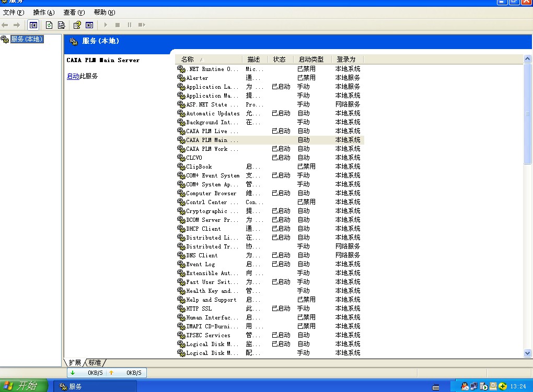Click the Pause Service toolbar icon
Image resolution: width=533 pixels, height=392 pixels.
click(129, 25)
